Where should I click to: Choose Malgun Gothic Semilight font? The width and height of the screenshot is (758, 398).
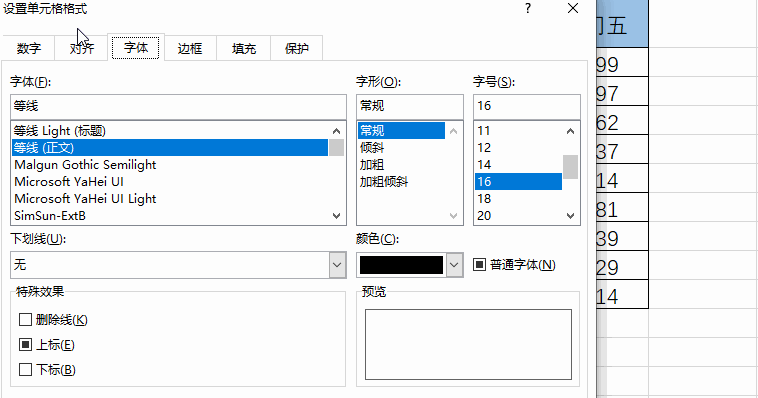pos(170,164)
